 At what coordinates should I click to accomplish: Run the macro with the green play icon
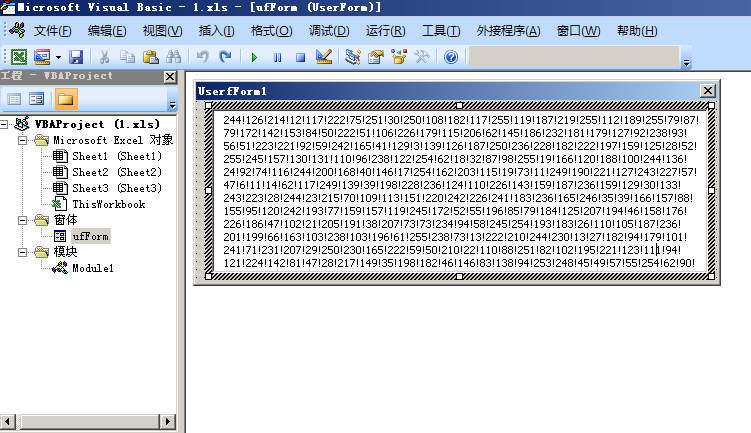coord(254,58)
